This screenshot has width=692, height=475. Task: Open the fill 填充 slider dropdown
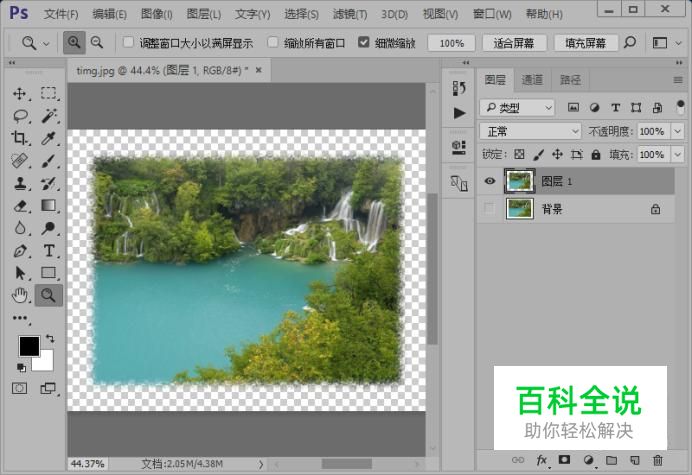pos(677,154)
